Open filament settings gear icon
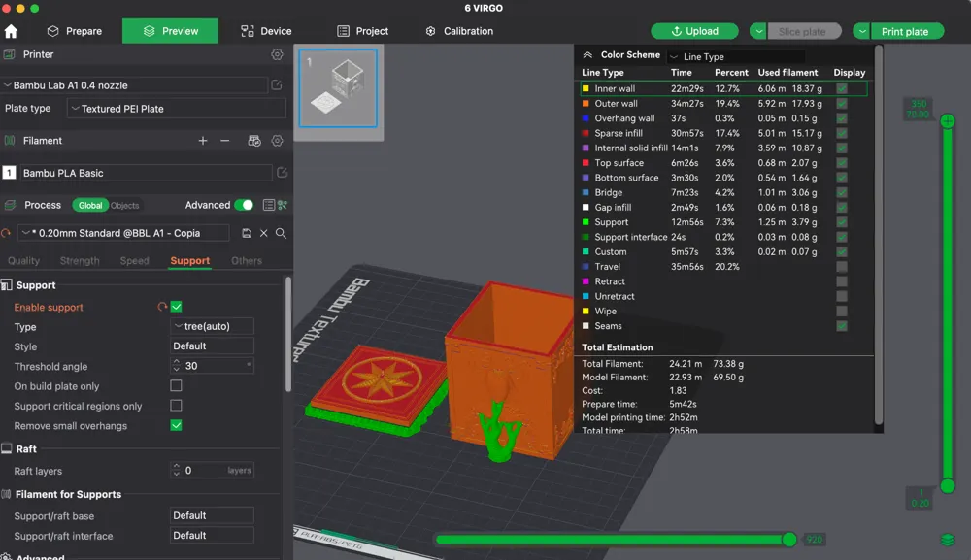This screenshot has width=971, height=560. [x=277, y=141]
